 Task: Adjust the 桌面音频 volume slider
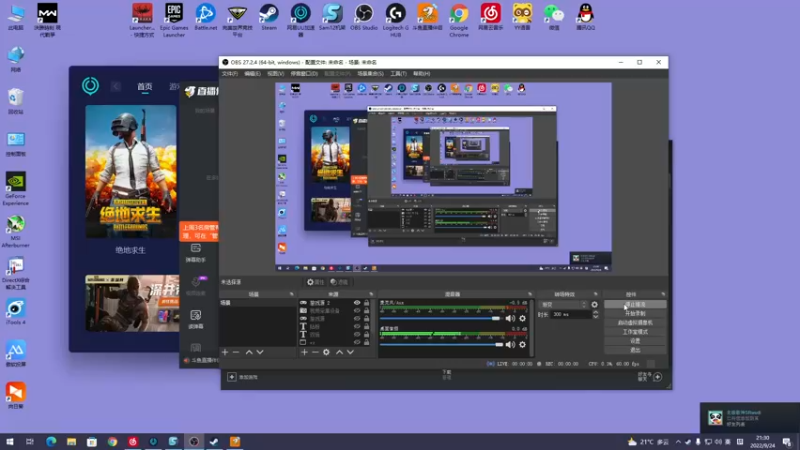(x=441, y=345)
